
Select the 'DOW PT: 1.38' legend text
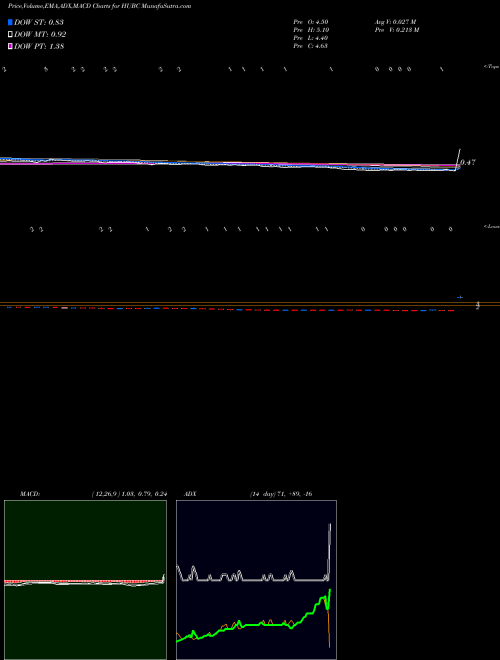[39, 46]
